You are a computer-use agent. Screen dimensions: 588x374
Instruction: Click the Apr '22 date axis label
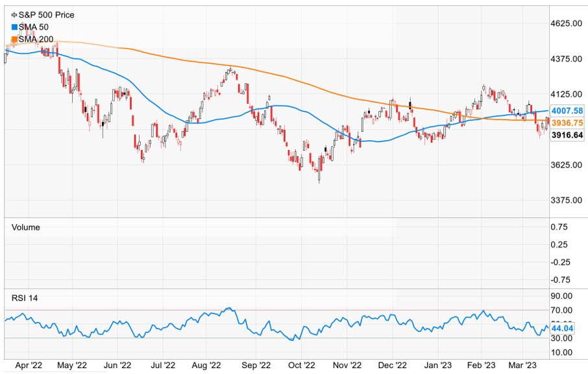(30, 365)
